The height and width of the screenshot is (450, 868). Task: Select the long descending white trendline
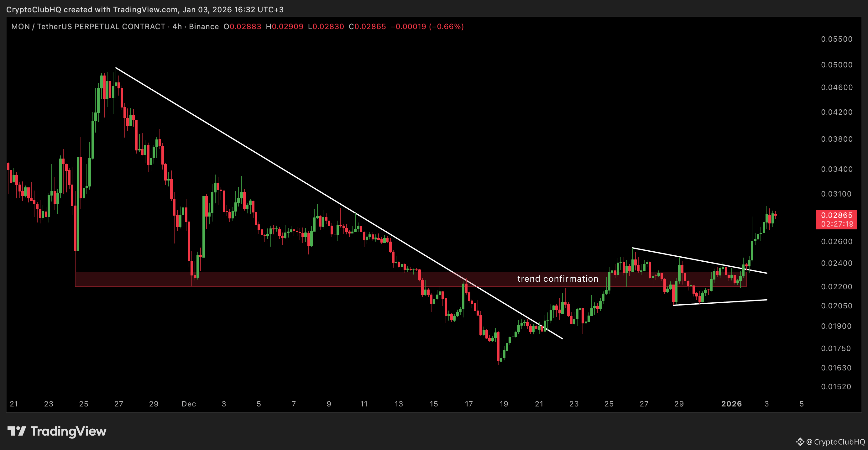339,203
